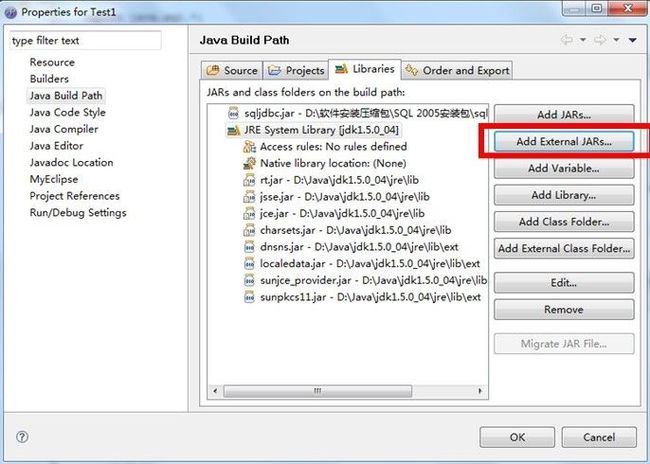Click the sunpkcs11.jar jar icon
650x464 pixels.
[x=249, y=297]
